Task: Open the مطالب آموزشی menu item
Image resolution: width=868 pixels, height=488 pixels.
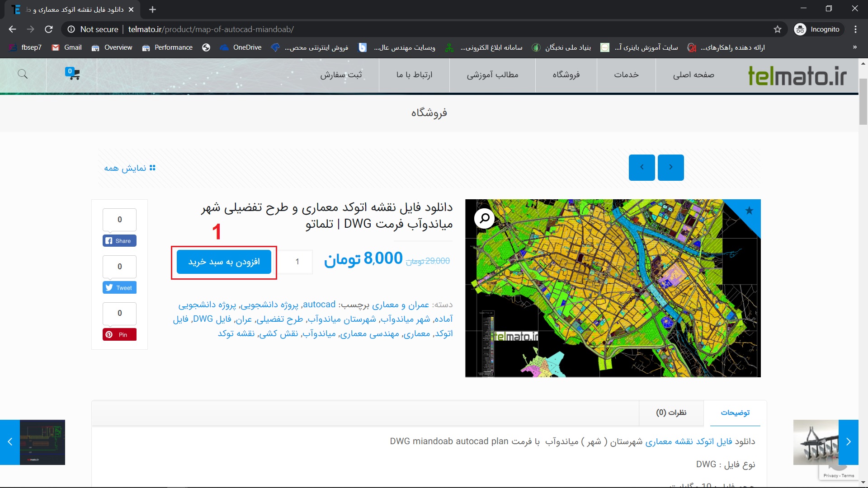Action: [492, 75]
